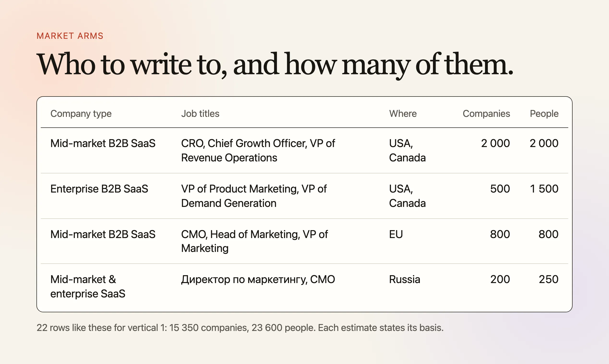The image size is (609, 364).
Task: Click the Where column header
Action: (403, 114)
